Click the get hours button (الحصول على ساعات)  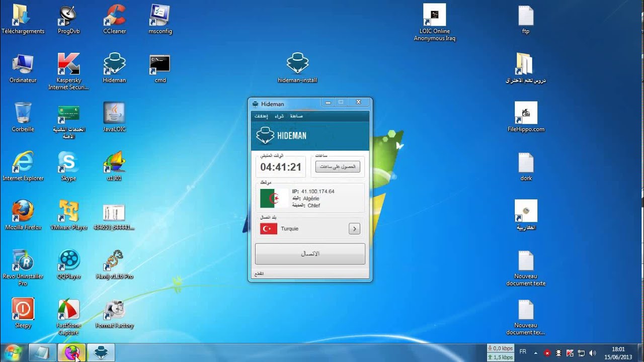click(338, 167)
